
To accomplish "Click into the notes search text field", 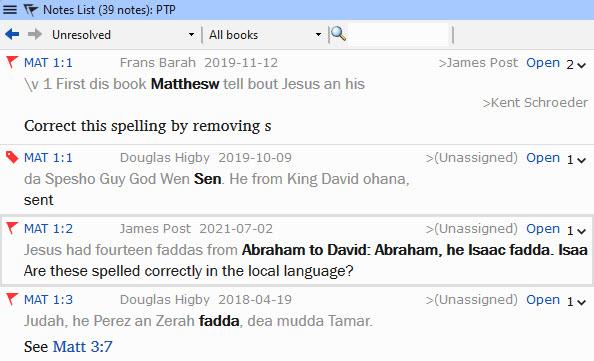I will (399, 34).
